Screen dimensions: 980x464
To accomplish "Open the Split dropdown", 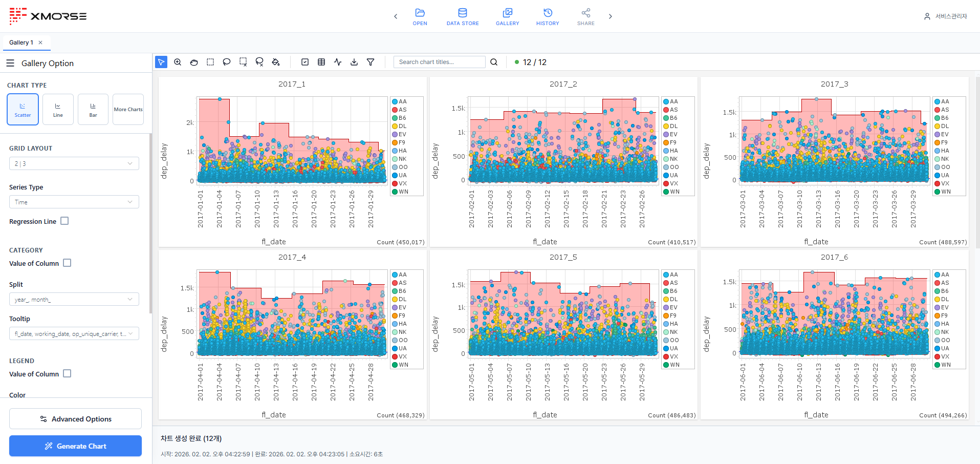I will tap(74, 299).
